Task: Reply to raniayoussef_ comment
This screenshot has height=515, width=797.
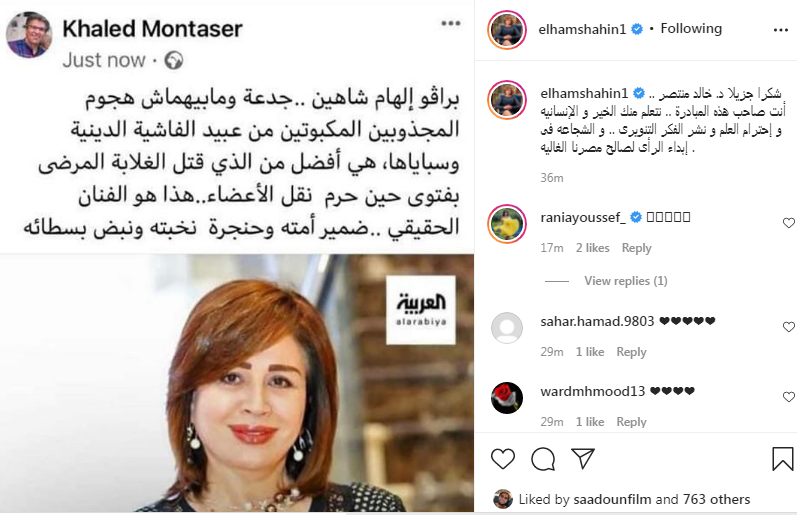Action: point(636,248)
